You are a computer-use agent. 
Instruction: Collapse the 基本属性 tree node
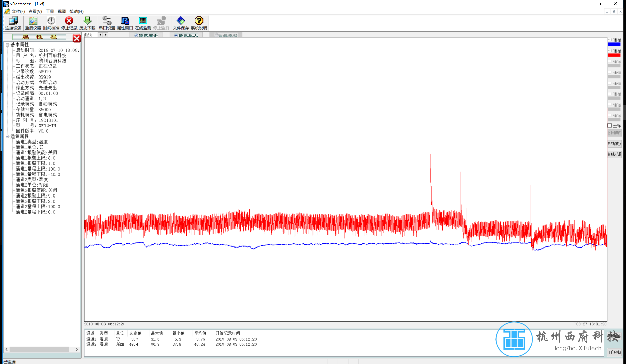pos(7,45)
